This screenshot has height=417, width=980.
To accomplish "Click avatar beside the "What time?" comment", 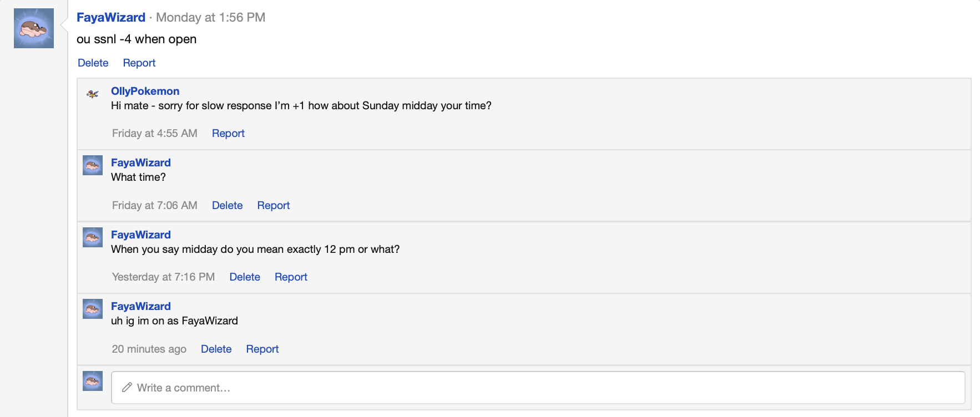I will pyautogui.click(x=93, y=165).
